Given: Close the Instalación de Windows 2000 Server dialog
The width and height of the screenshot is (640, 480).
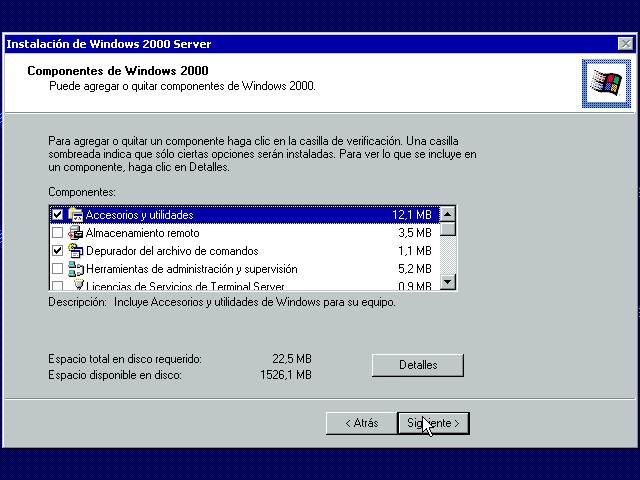Looking at the screenshot, I should 625,44.
